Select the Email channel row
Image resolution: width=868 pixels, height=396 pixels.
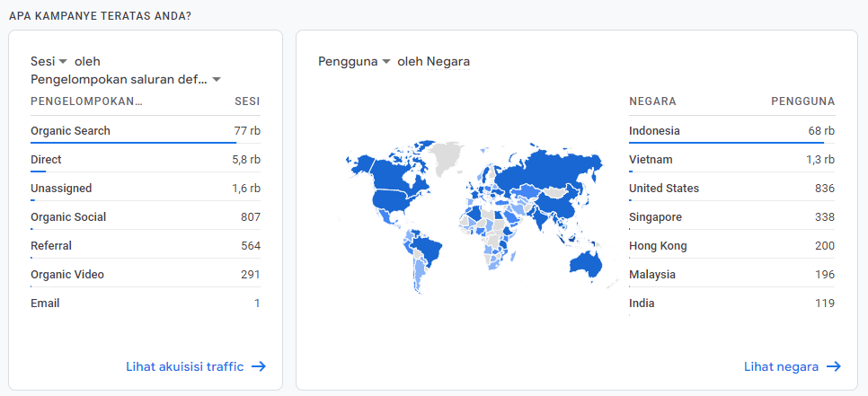(x=146, y=304)
